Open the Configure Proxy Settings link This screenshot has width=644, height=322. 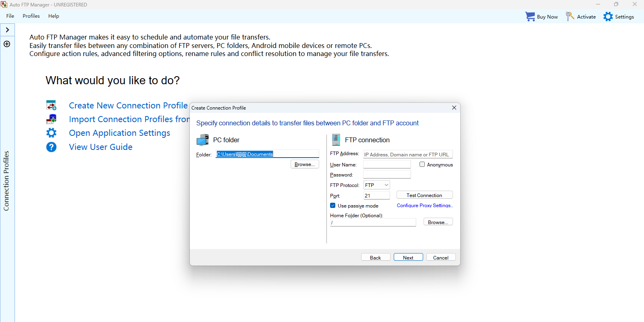pyautogui.click(x=425, y=206)
